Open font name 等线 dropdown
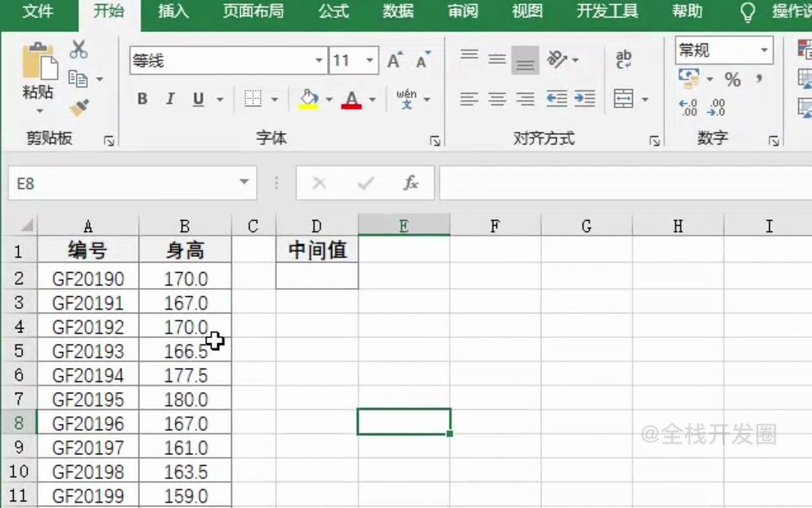812x508 pixels. [x=319, y=60]
